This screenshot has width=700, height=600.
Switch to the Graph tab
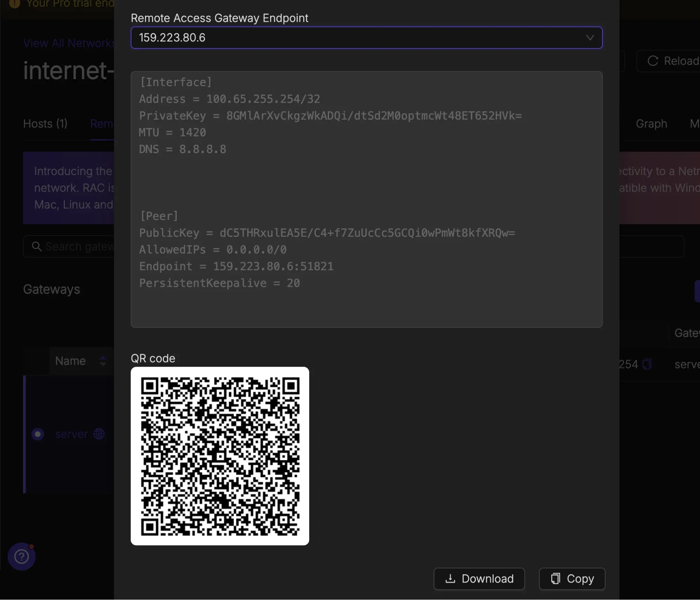651,124
